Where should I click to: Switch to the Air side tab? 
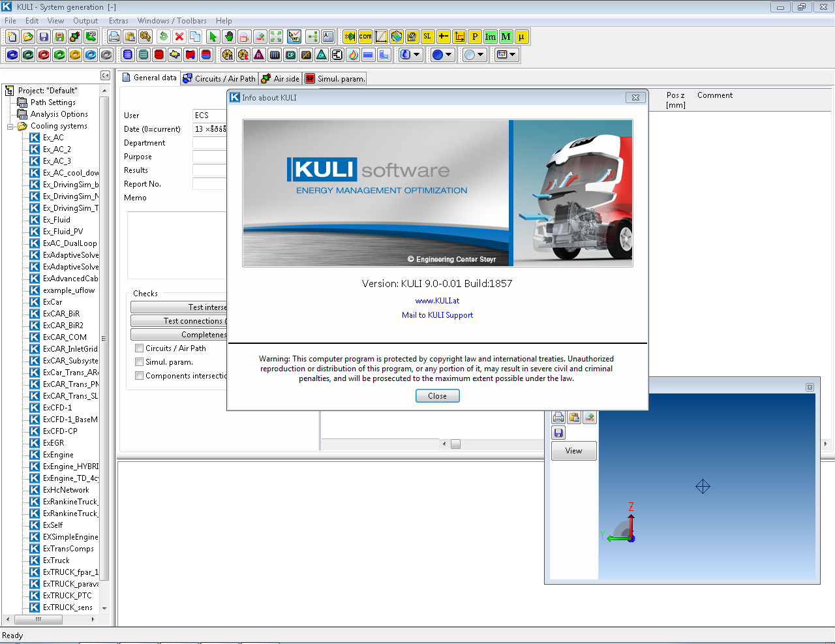[281, 79]
